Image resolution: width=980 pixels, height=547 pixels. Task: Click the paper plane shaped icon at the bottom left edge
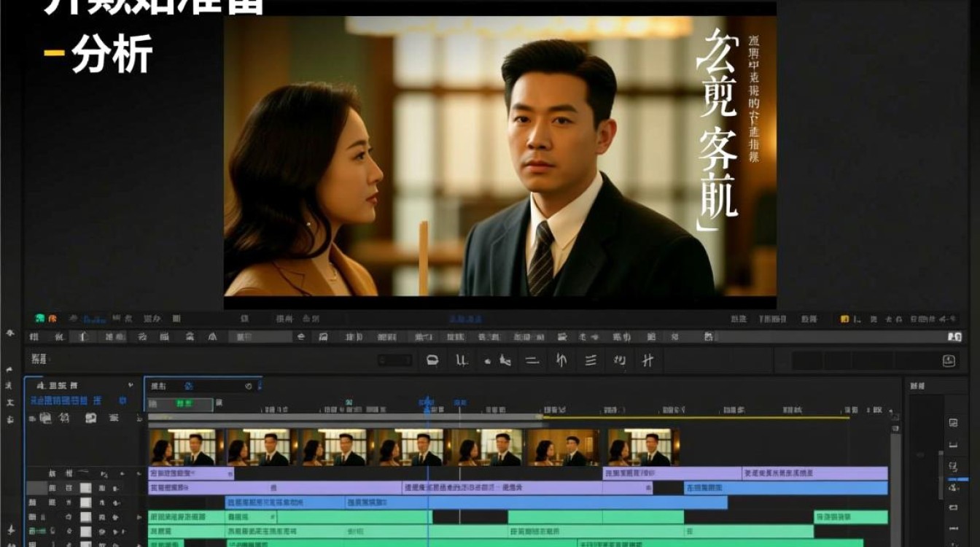click(9, 529)
